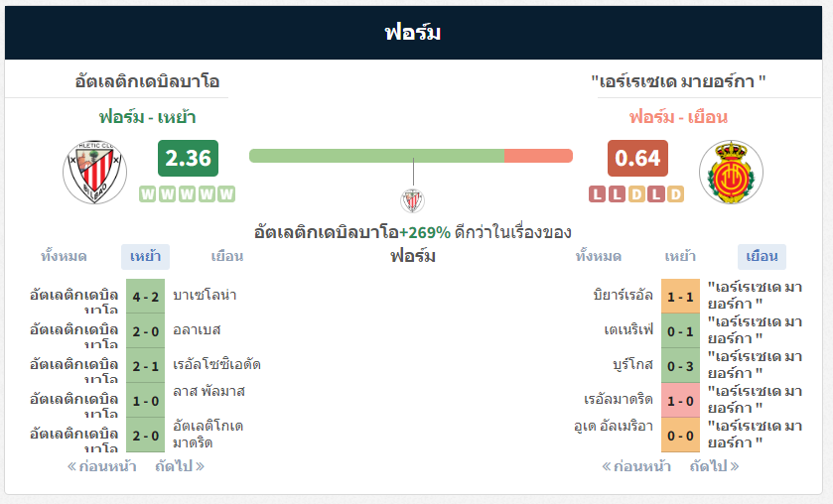Open the 4 - 2 match against บาเซโลน่า
833x504 pixels.
coord(146,297)
